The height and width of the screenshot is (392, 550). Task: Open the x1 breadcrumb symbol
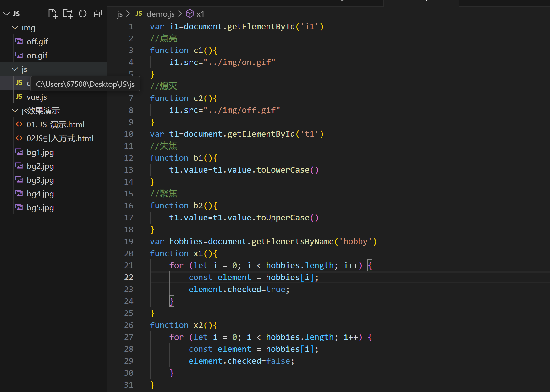tap(201, 14)
